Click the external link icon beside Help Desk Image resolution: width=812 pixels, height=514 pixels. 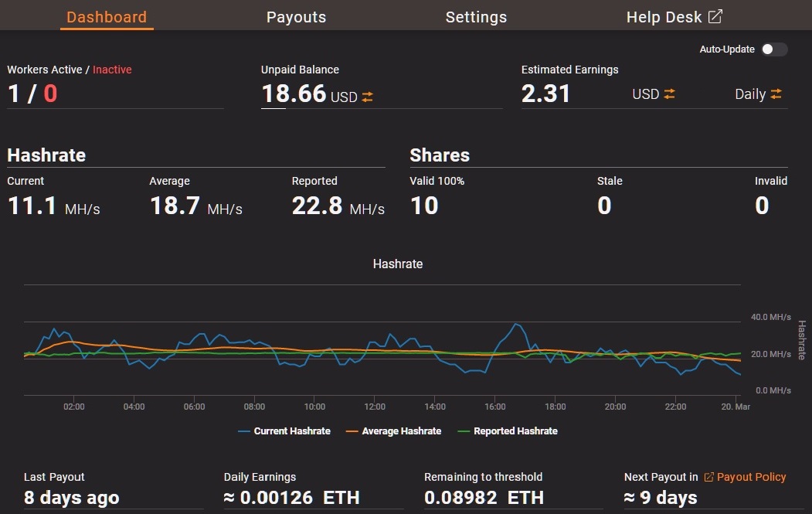pos(715,16)
